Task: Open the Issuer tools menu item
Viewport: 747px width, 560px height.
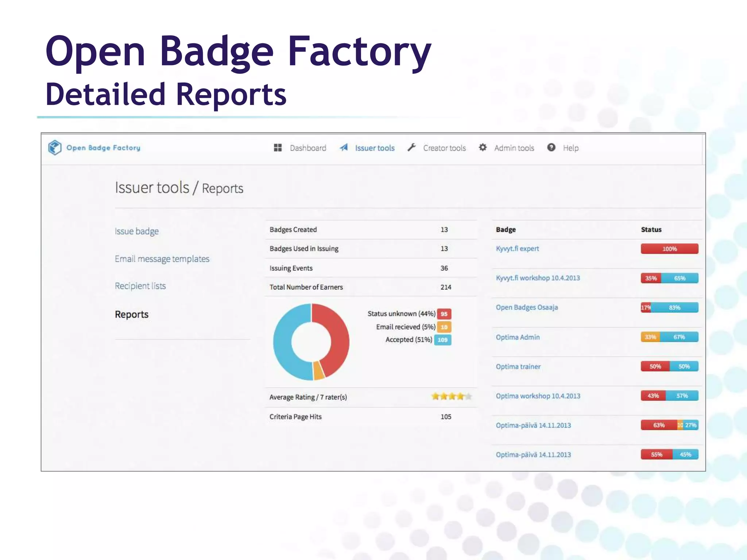Action: tap(375, 148)
